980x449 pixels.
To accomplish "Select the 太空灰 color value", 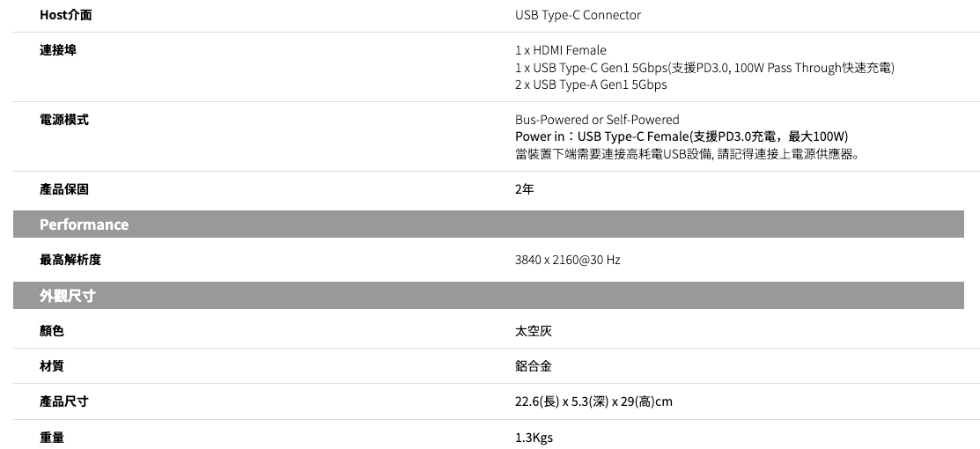I will point(534,331).
